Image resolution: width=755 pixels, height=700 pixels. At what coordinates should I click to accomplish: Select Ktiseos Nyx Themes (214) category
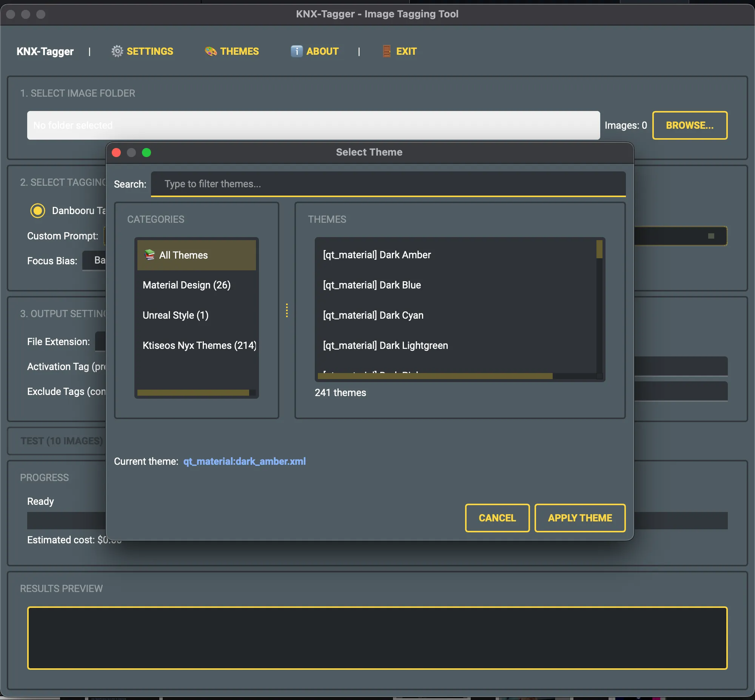[199, 345]
